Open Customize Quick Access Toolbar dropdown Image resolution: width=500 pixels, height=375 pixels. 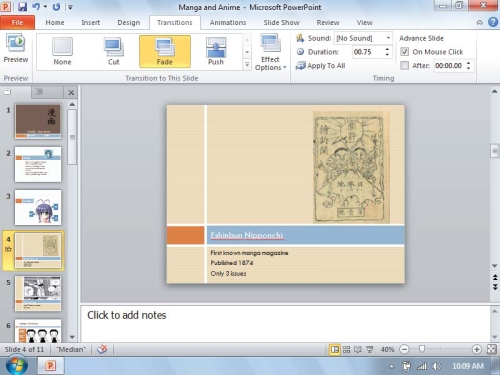pos(70,7)
